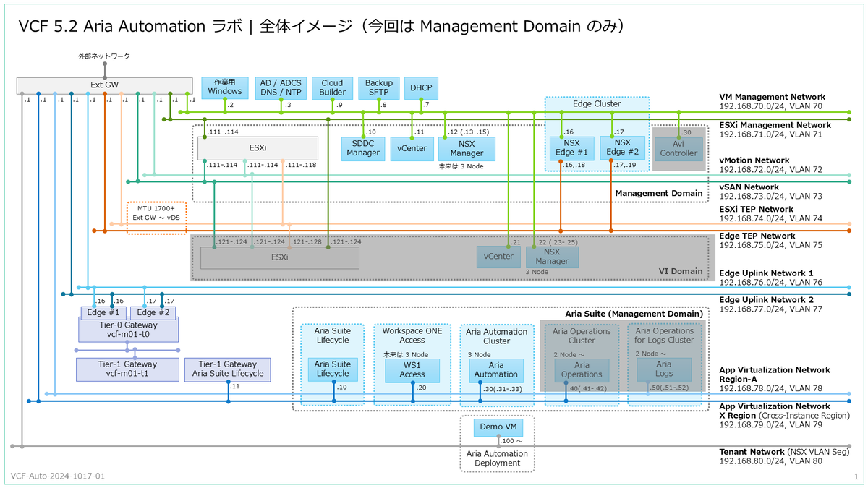Image resolution: width=868 pixels, height=488 pixels.
Task: Click the Edge Cluster label
Action: coord(597,104)
